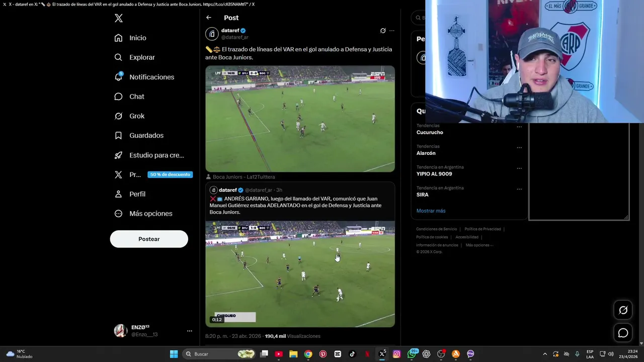Go back with the Post arrow
The width and height of the screenshot is (644, 362).
(209, 18)
